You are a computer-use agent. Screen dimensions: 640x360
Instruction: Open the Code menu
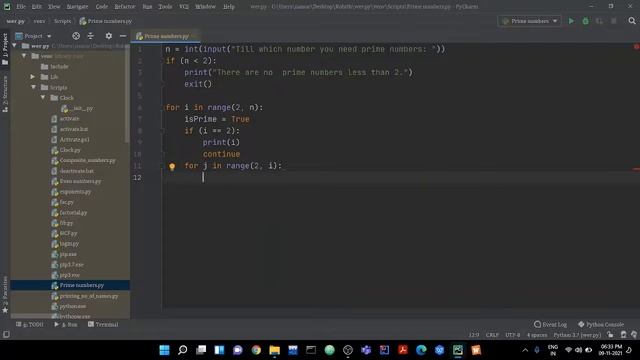coord(102,7)
